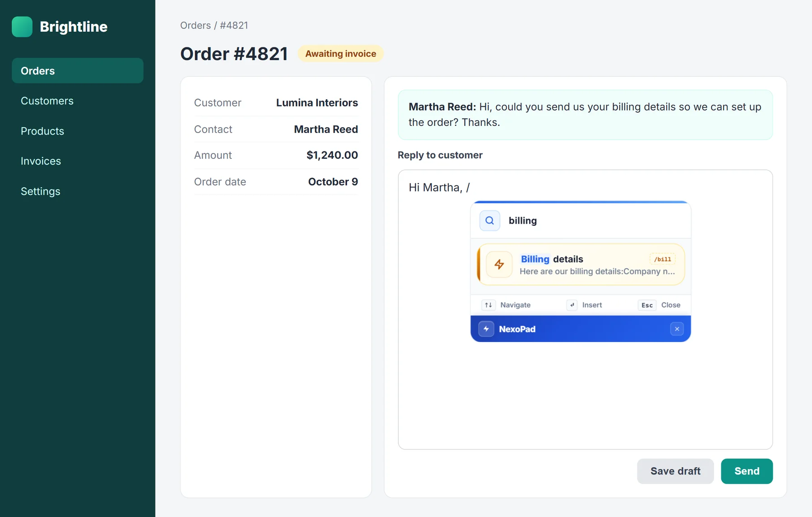Click the Esc key badge
The height and width of the screenshot is (517, 812).
pyautogui.click(x=647, y=305)
